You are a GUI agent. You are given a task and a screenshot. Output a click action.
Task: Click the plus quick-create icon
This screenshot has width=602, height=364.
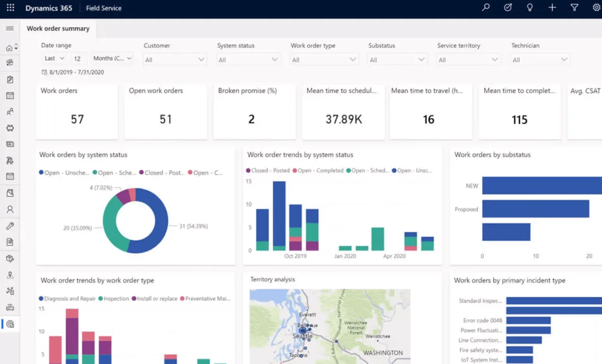[x=552, y=7]
